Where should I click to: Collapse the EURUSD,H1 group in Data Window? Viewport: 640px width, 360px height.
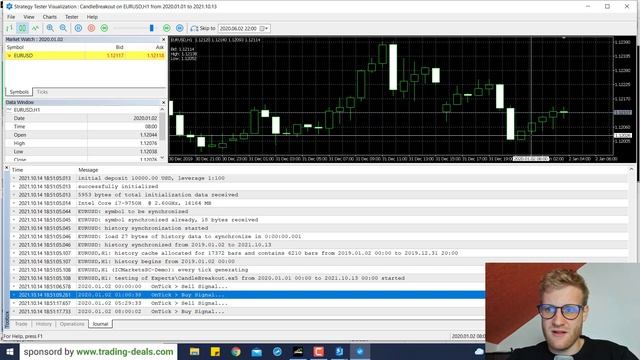coord(9,110)
